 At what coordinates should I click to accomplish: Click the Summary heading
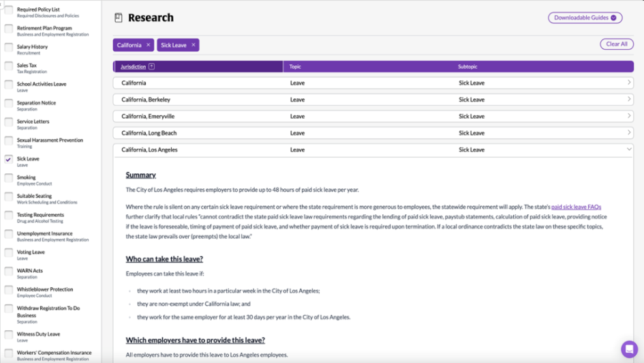pos(141,175)
